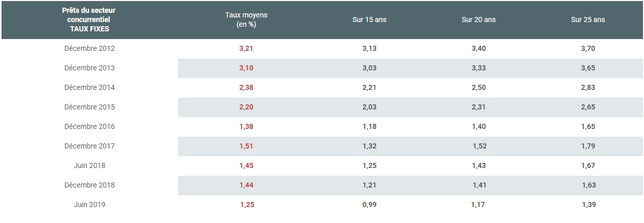Click the 'Décembre 2018' row label
The image size is (644, 223).
[90, 185]
